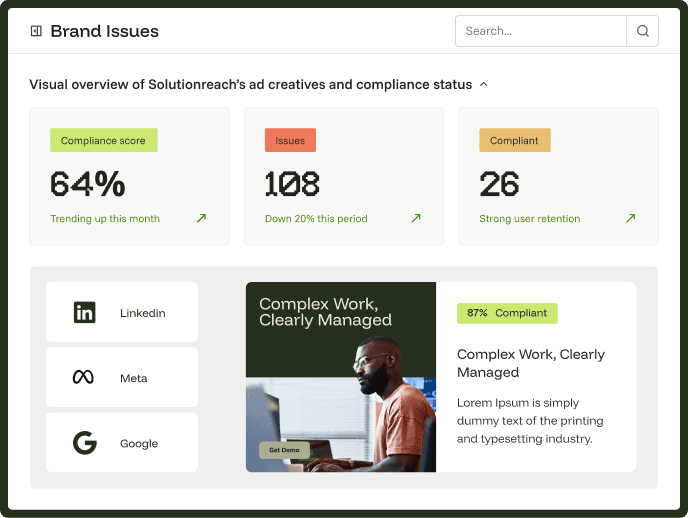
Task: Click the Google logo icon
Action: click(84, 443)
